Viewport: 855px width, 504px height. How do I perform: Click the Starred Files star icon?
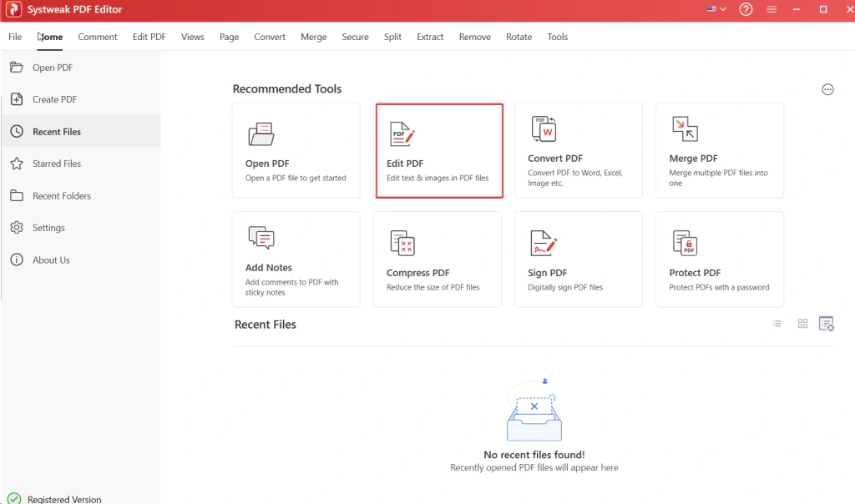click(17, 164)
